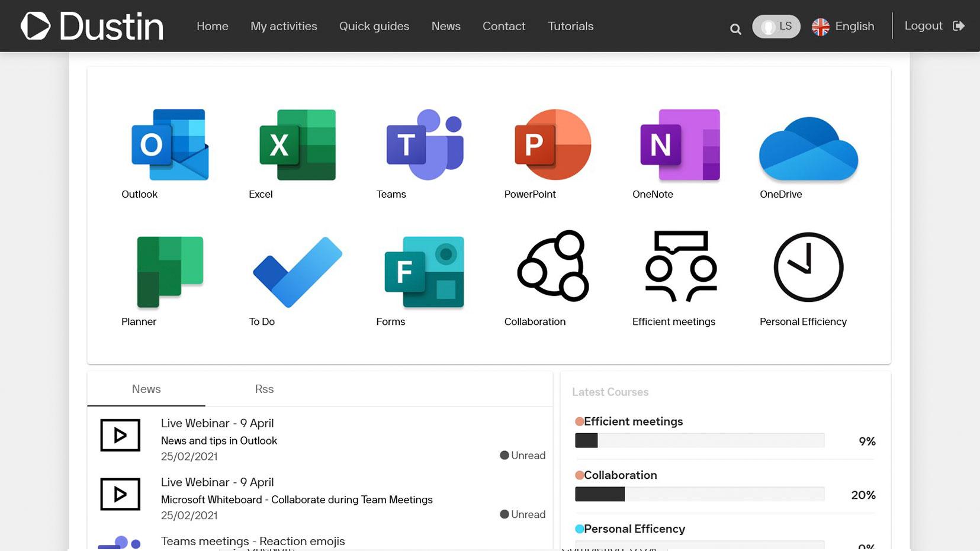This screenshot has height=551, width=980.
Task: Open the Excel app icon
Action: (297, 144)
